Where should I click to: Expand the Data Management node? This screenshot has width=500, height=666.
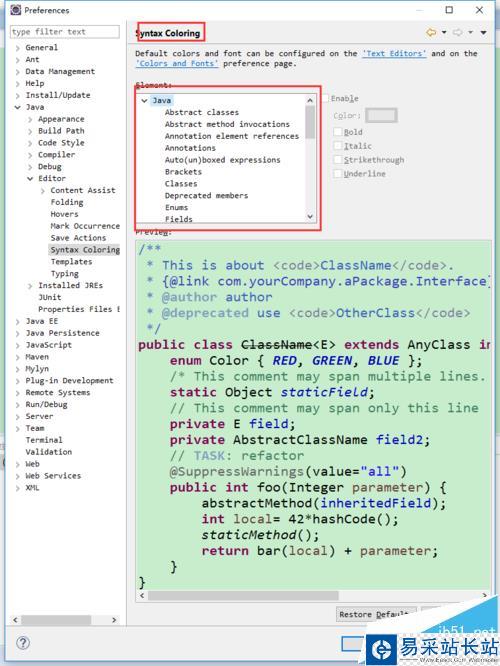(17, 72)
